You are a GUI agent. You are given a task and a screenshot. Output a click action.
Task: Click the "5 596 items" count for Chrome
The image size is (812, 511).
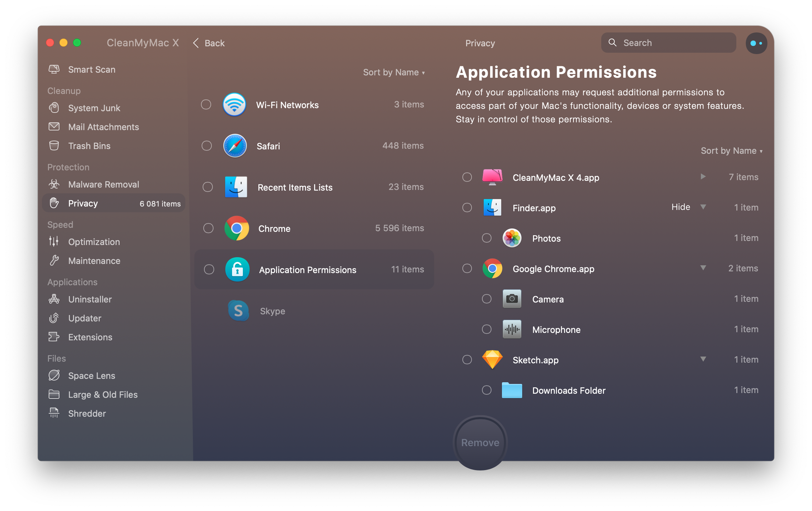tap(399, 228)
